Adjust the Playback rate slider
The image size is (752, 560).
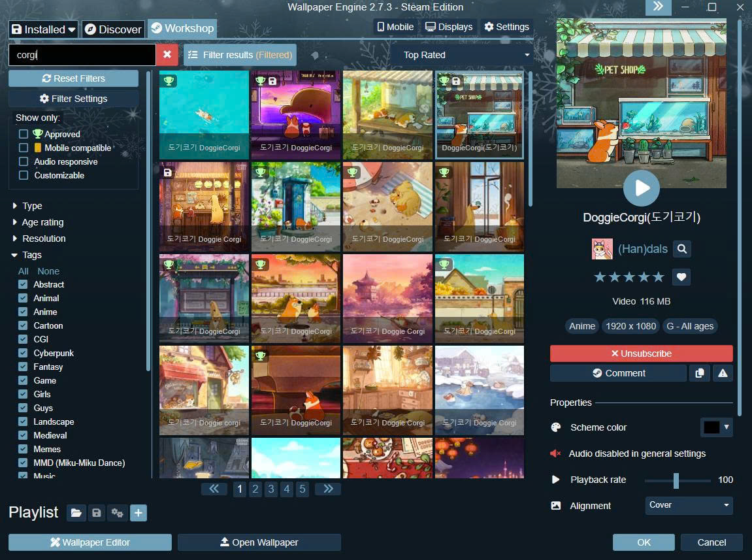click(676, 480)
